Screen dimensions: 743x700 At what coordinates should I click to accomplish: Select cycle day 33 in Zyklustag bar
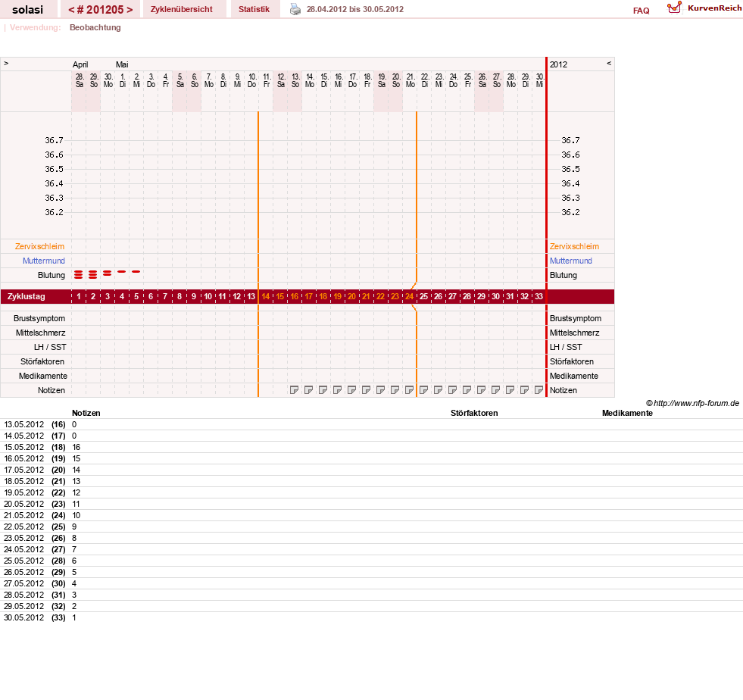coord(539,296)
